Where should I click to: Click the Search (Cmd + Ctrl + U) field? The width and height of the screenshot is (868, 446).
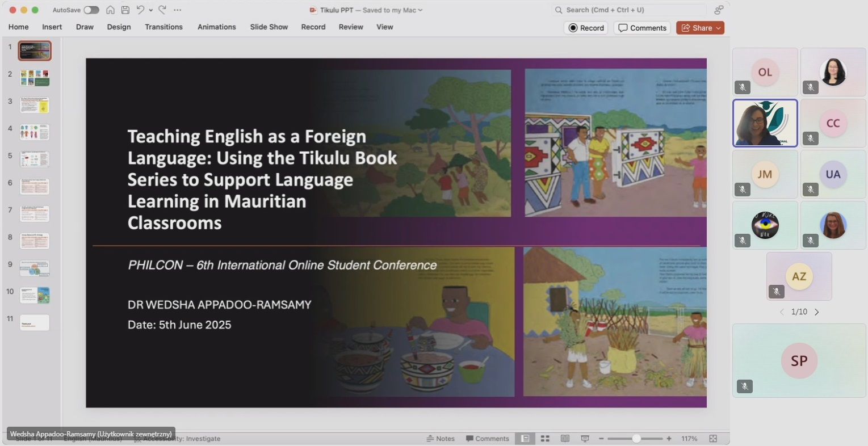coord(629,10)
